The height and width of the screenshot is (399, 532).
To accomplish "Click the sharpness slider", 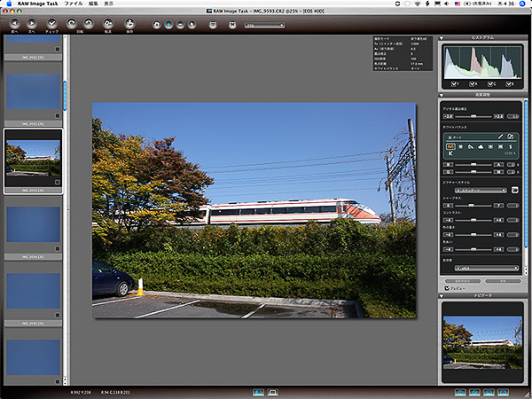I will (473, 206).
